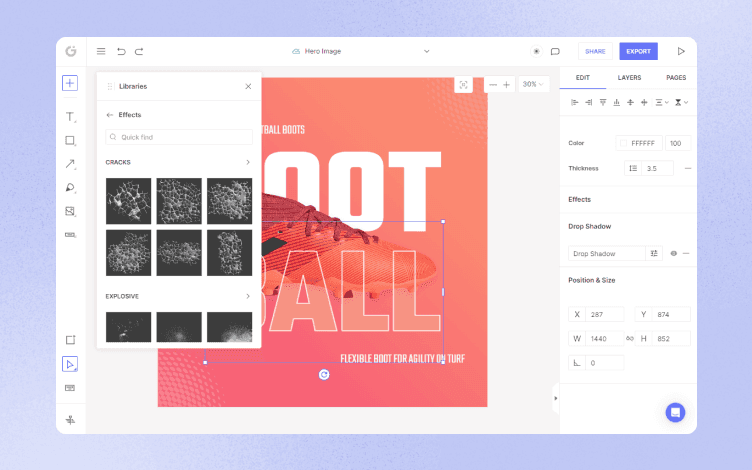
Task: Zoom out with the minus icon
Action: click(493, 84)
